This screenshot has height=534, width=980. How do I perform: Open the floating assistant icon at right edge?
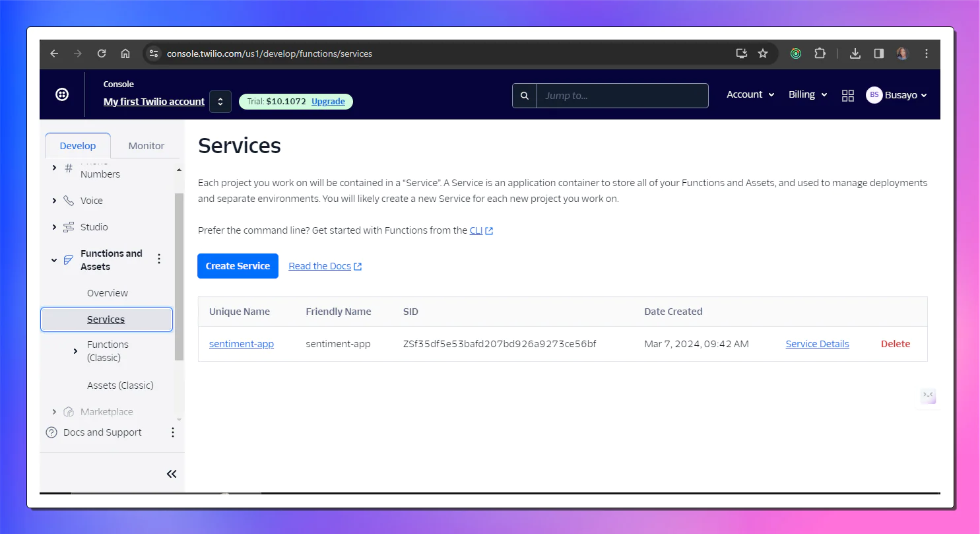(x=928, y=396)
